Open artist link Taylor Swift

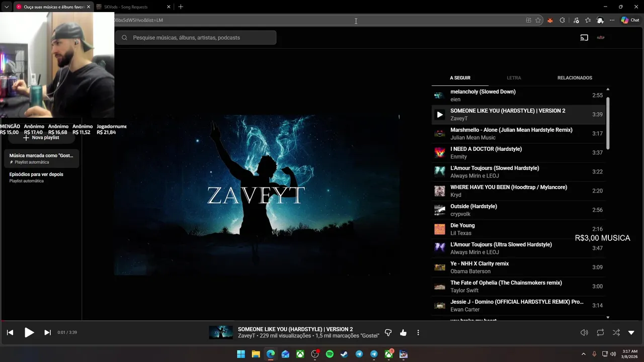(x=464, y=291)
